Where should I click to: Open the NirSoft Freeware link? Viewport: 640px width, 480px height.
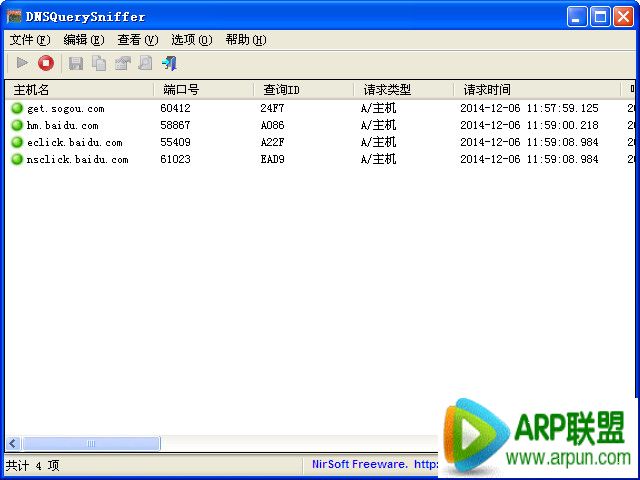(374, 464)
